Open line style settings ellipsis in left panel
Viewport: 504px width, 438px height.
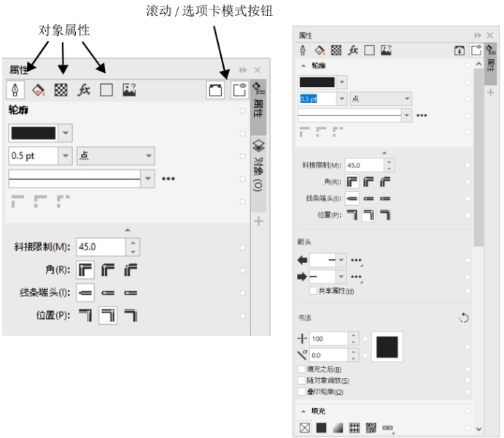click(168, 178)
